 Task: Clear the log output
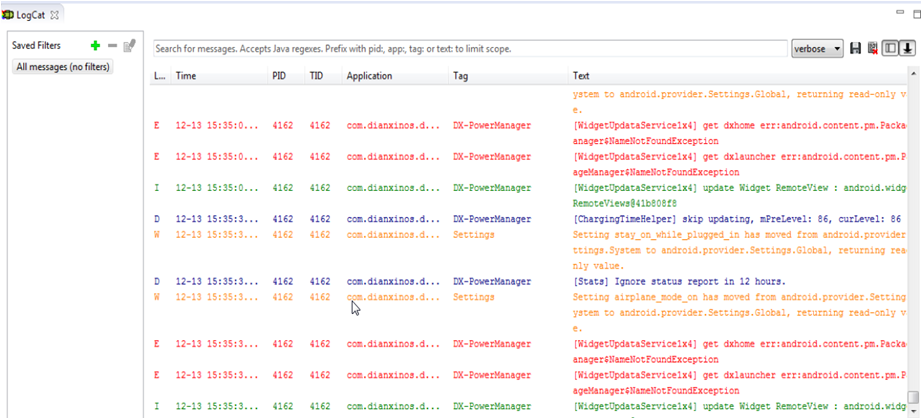click(x=873, y=49)
